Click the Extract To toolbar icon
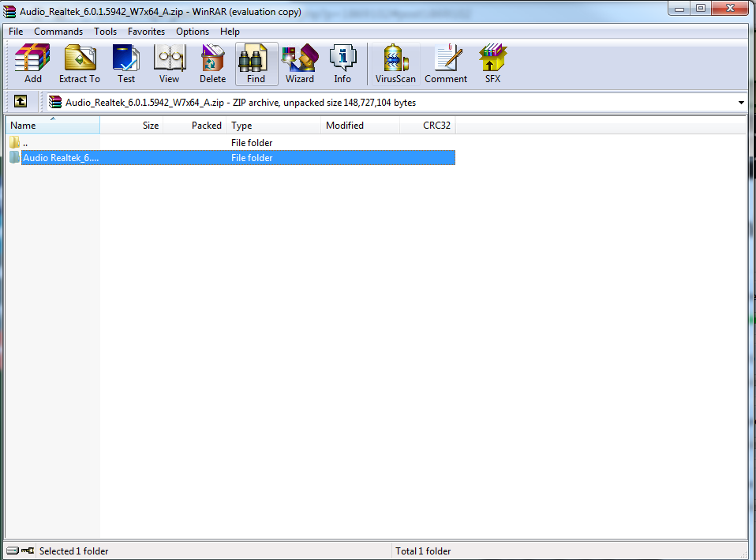The width and height of the screenshot is (756, 560). coord(80,63)
